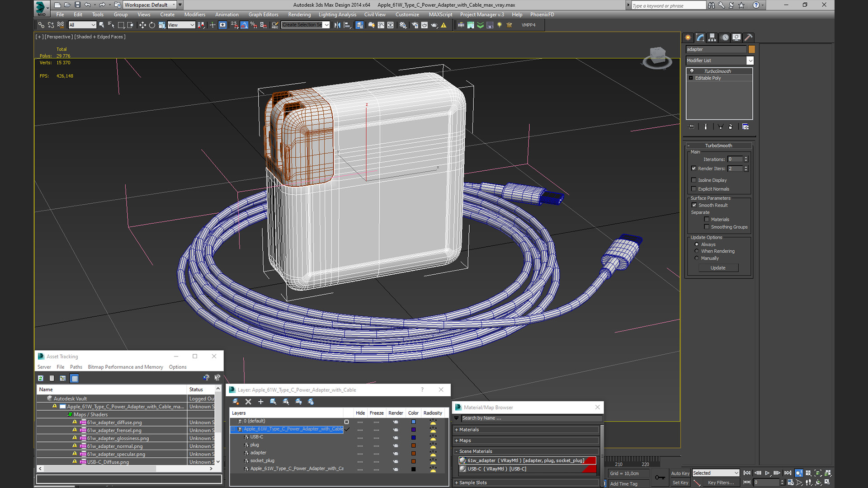Screen dimensions: 868x488
Task: Click Refresh icon in Asset Tracking
Action: coord(41,378)
